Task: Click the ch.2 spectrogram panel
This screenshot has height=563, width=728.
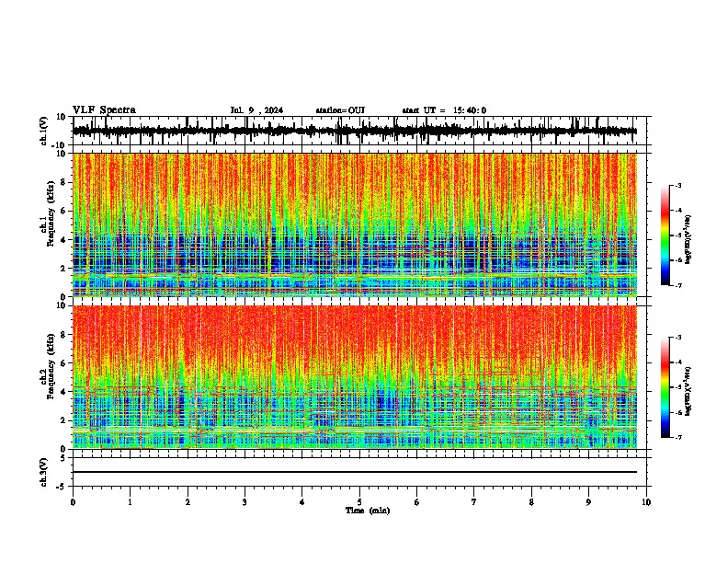Action: pos(355,377)
